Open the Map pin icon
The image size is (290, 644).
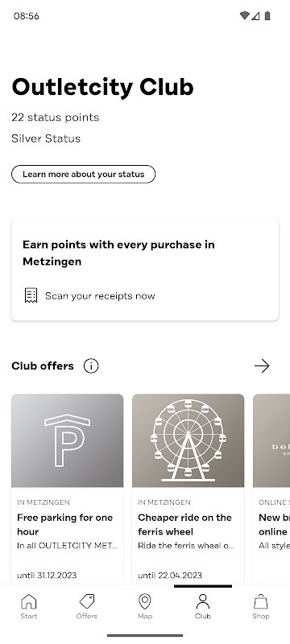(x=144, y=601)
